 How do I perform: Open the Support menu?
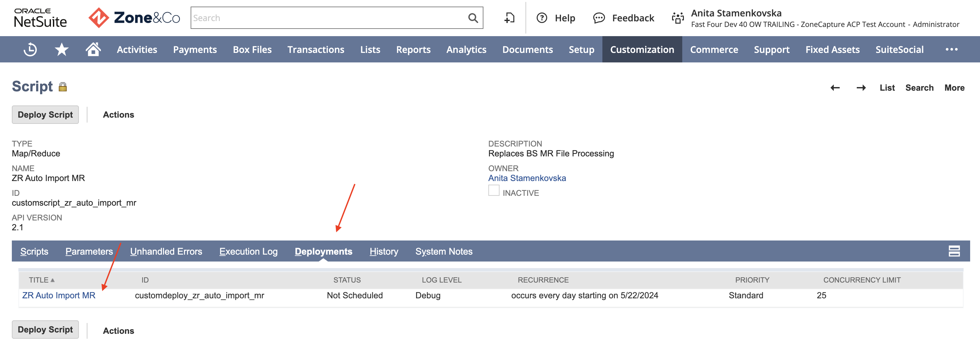point(772,49)
